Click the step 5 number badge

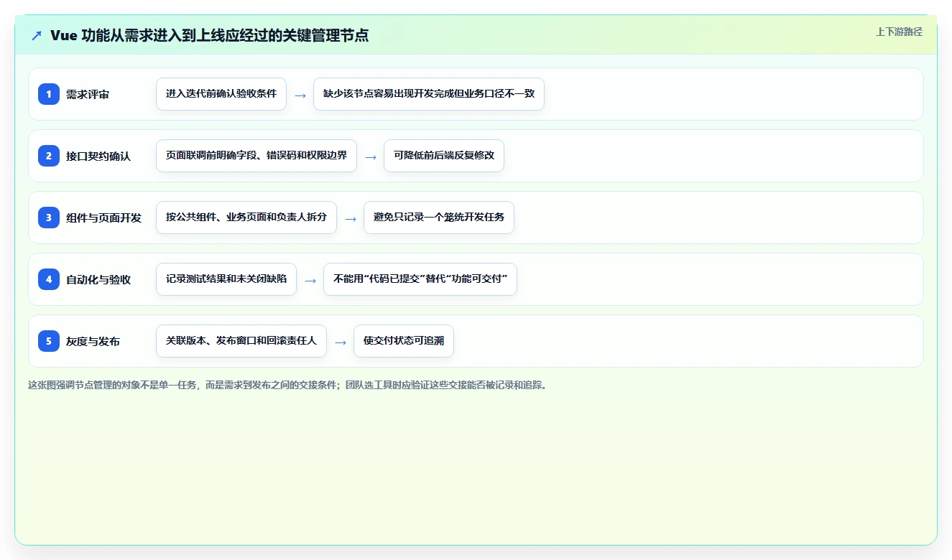(49, 341)
